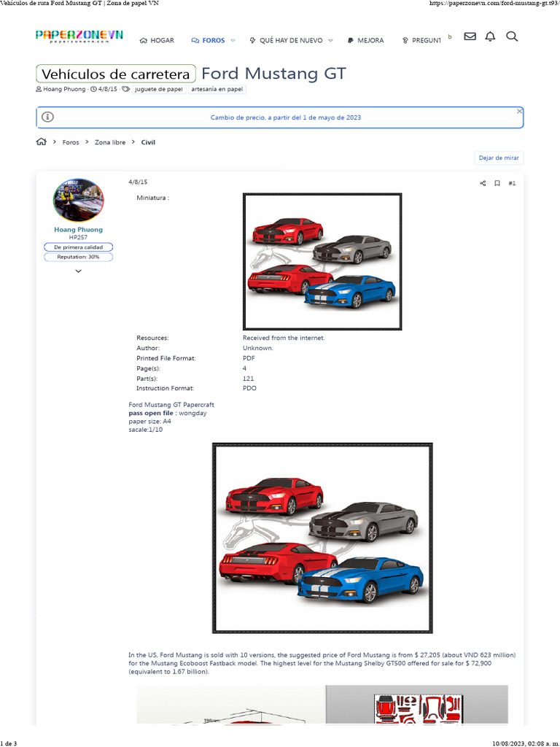560x747 pixels.
Task: Open the inbox envelope icon
Action: click(x=470, y=36)
